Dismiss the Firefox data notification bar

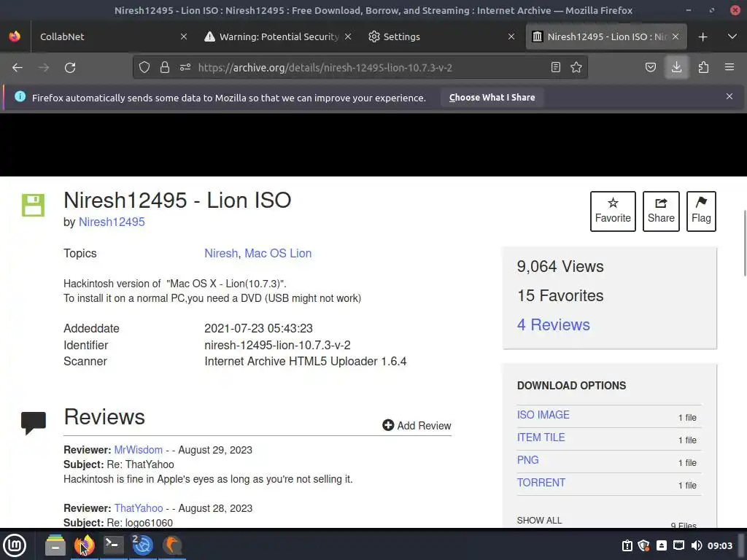point(729,96)
